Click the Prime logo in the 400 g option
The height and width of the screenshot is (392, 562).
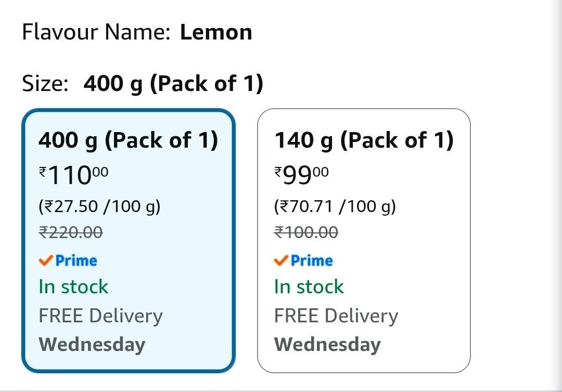coord(68,260)
